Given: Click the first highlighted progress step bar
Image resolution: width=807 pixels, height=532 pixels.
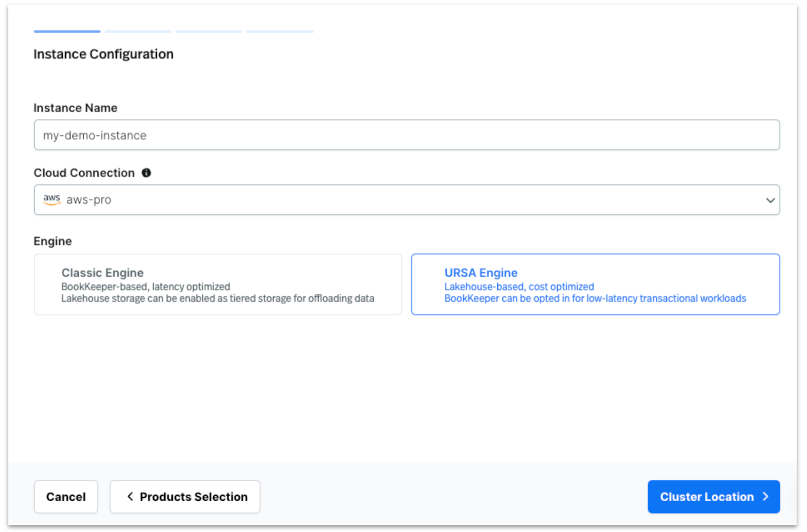Looking at the screenshot, I should click(67, 31).
